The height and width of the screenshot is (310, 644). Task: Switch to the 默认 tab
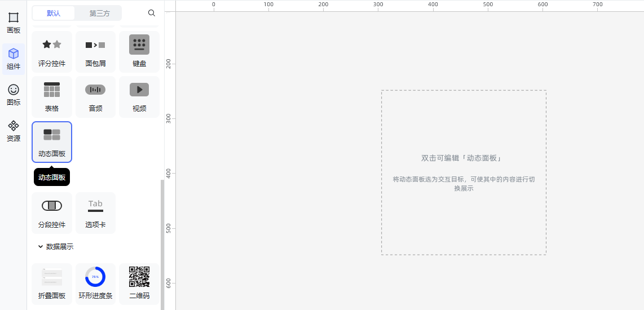pos(54,13)
